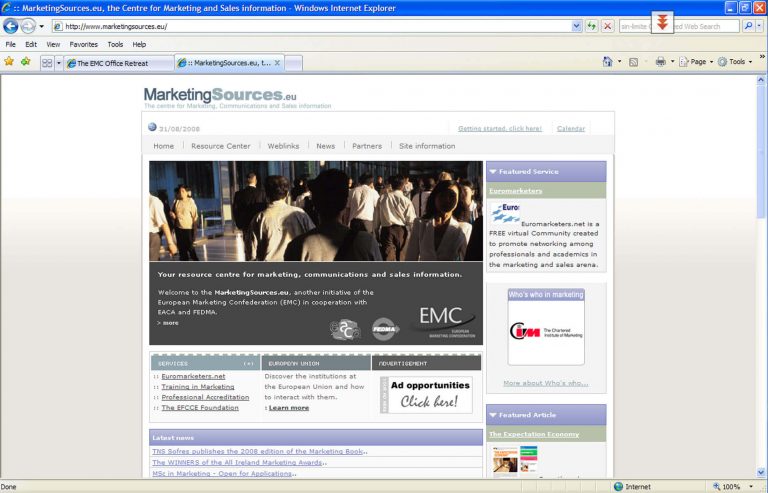Viewport: 768px width, 493px height.
Task: Click the crowd banner photo
Action: point(316,211)
